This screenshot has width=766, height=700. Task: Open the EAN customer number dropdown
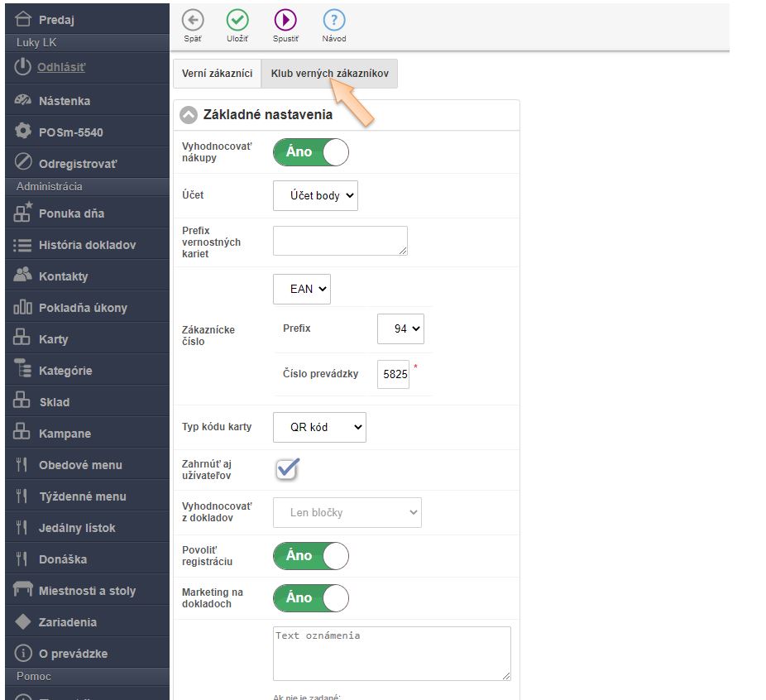301,290
